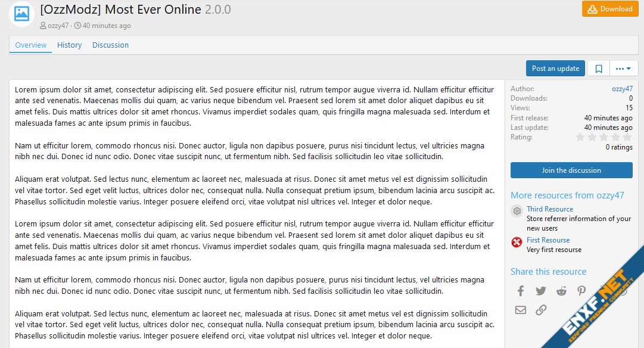Open the Discussion tab
The image size is (644, 348).
(110, 45)
